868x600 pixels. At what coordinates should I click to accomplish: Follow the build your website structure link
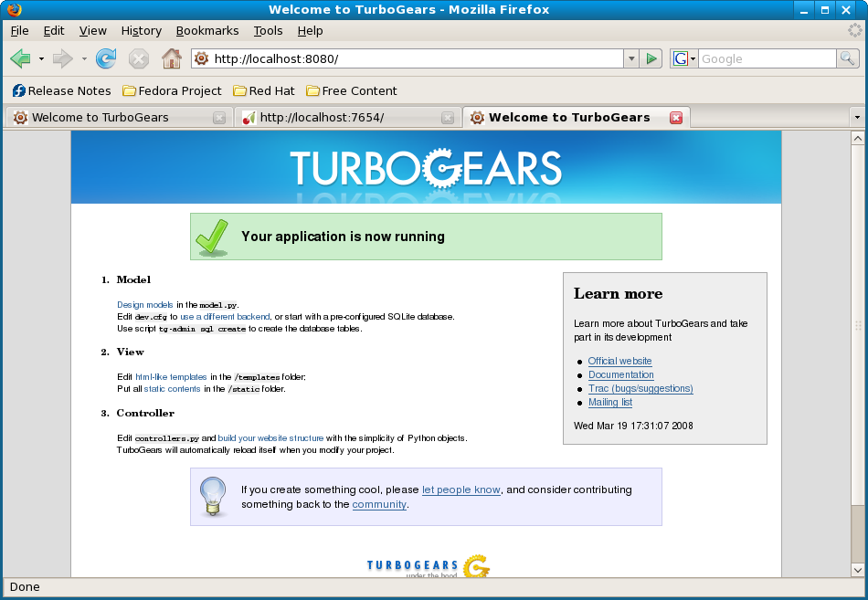pos(270,437)
